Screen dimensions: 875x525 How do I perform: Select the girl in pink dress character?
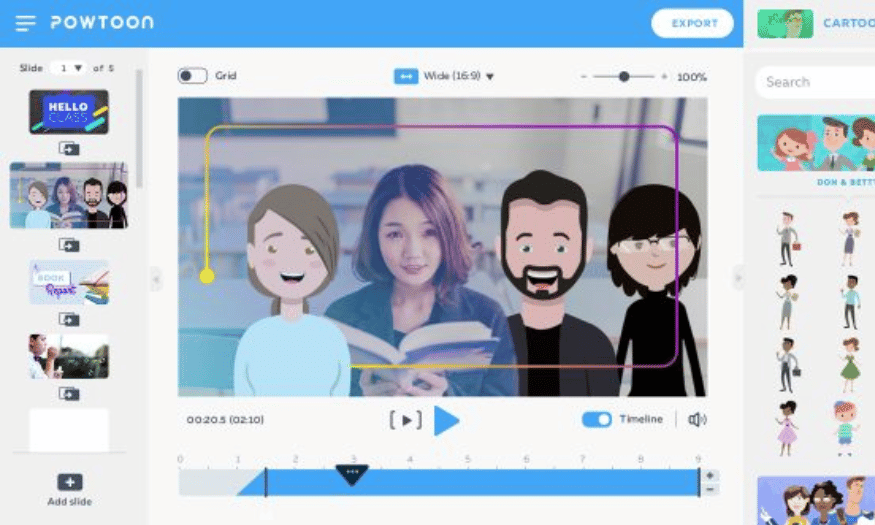[x=787, y=428]
